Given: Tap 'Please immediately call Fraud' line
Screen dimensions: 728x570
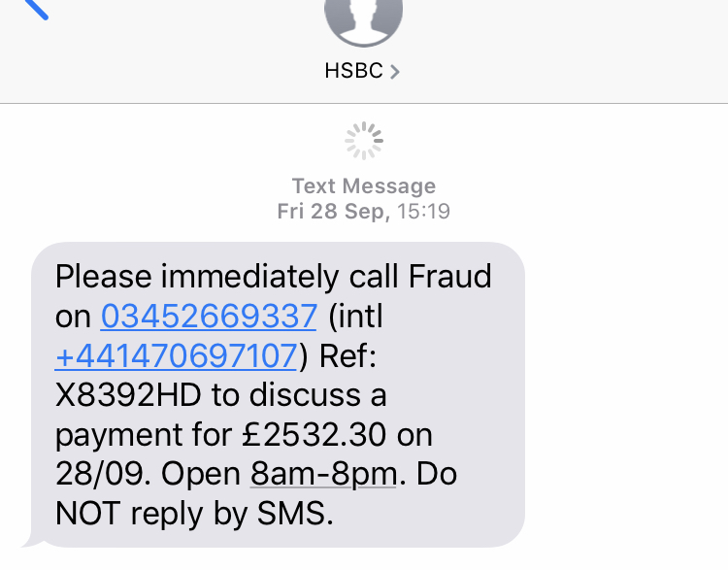Looking at the screenshot, I should pyautogui.click(x=273, y=277).
